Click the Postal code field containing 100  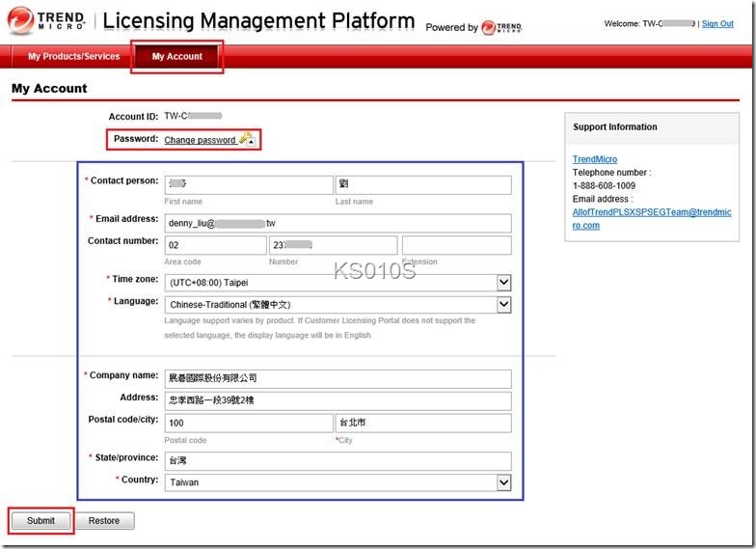pos(249,423)
